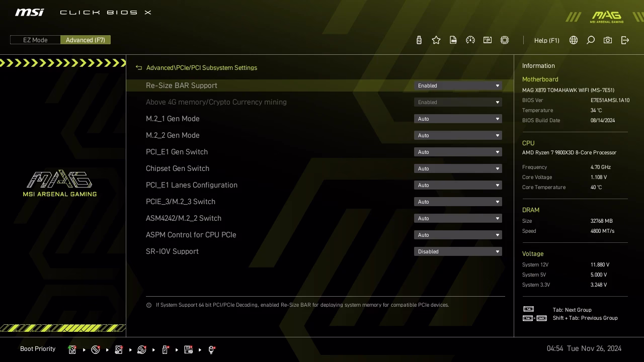This screenshot has width=644, height=362.
Task: Select the PCI_E1 Gen Switch label
Action: 177,152
